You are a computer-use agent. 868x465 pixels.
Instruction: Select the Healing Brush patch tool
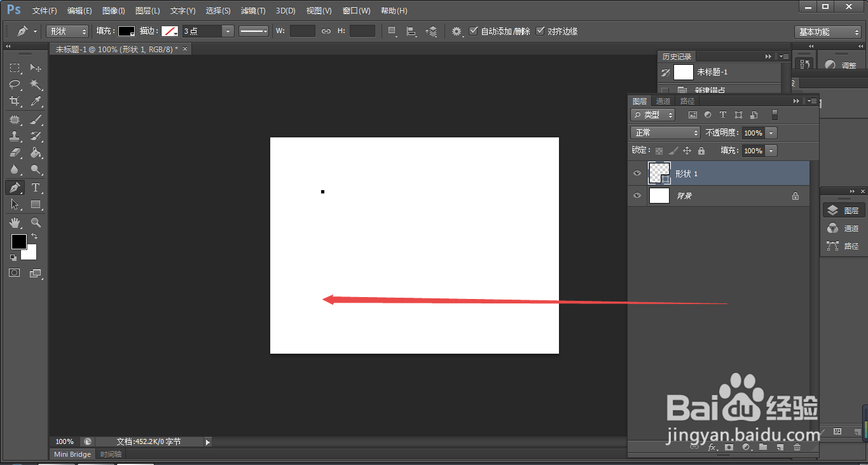tap(15, 120)
